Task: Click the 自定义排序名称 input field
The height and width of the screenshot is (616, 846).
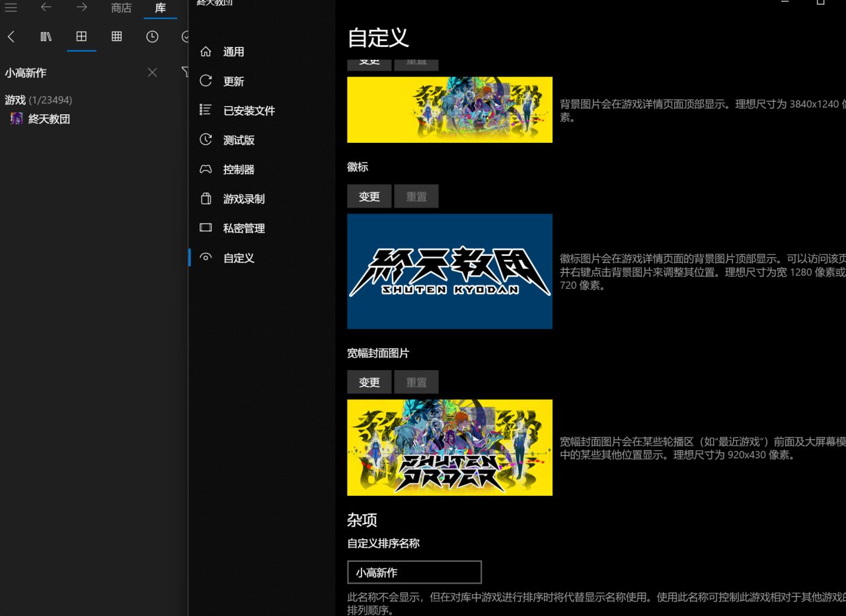Action: 414,572
